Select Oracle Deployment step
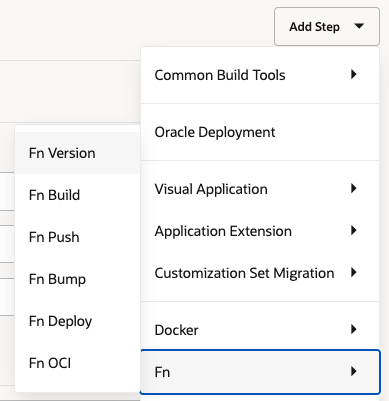 click(260, 132)
